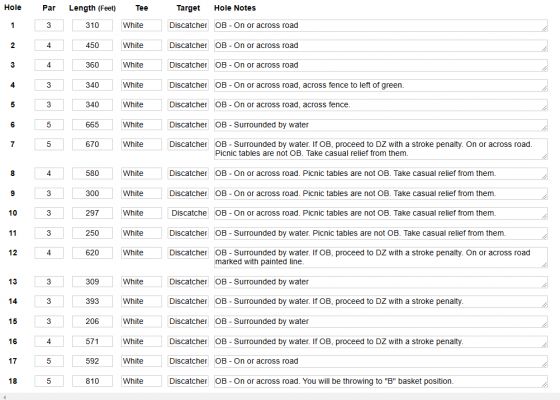560x400 pixels.
Task: Click the Par field for hole 14
Action: coord(49,301)
